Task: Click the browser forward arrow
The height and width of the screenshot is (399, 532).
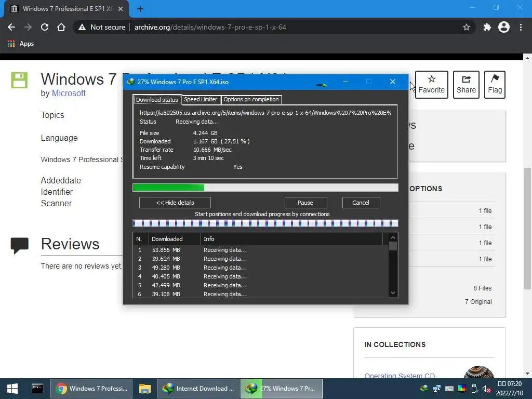Action: [28, 27]
